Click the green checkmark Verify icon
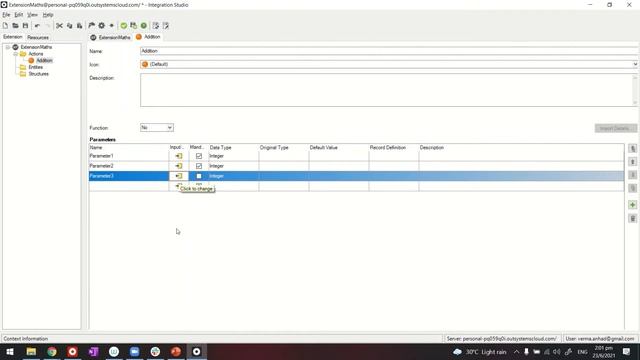The width and height of the screenshot is (640, 360). (x=124, y=25)
